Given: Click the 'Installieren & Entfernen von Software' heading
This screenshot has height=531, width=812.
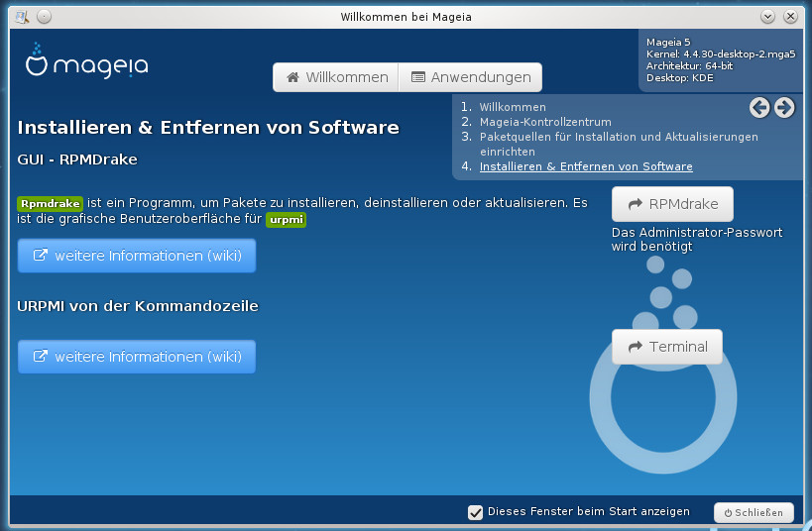Looking at the screenshot, I should (208, 128).
